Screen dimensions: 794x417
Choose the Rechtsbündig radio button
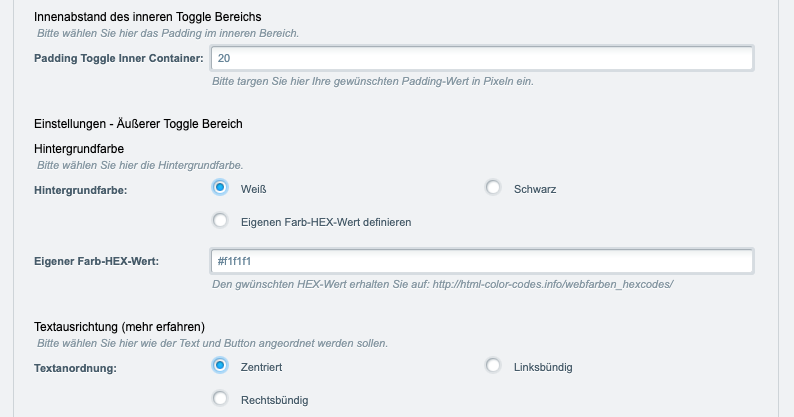click(x=220, y=398)
